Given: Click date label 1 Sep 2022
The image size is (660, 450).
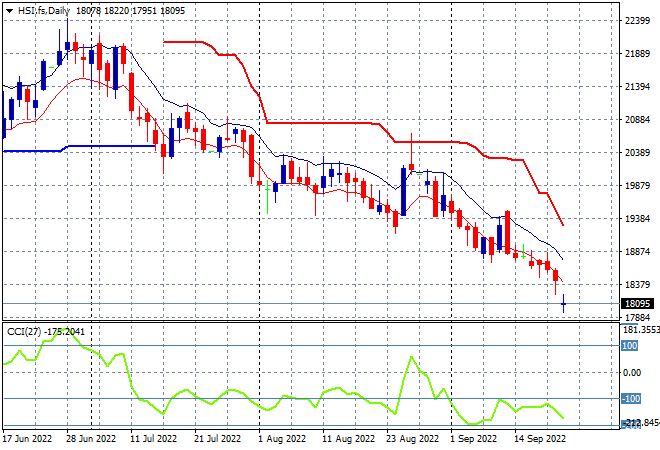Looking at the screenshot, I should click(474, 439).
